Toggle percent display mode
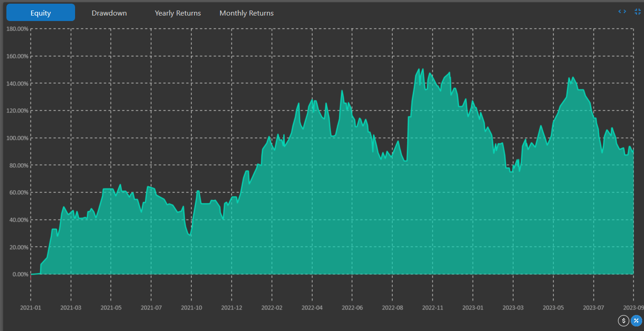This screenshot has width=644, height=331. click(x=636, y=321)
